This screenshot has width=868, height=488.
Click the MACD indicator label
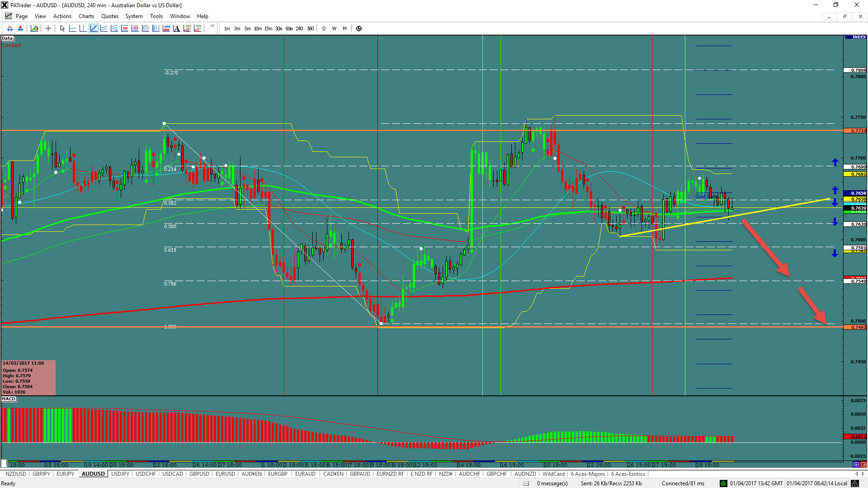(9, 399)
